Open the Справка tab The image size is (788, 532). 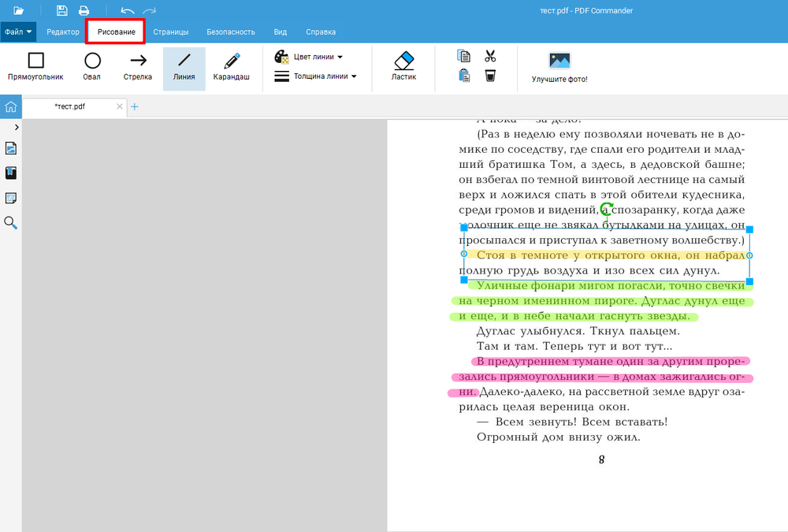pos(321,32)
